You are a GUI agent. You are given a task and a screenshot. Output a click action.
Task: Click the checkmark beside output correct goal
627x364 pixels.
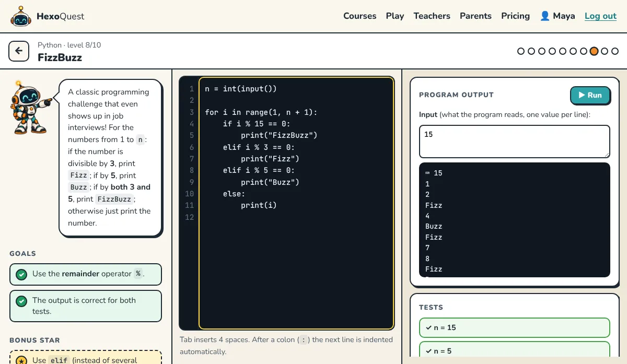point(21,301)
